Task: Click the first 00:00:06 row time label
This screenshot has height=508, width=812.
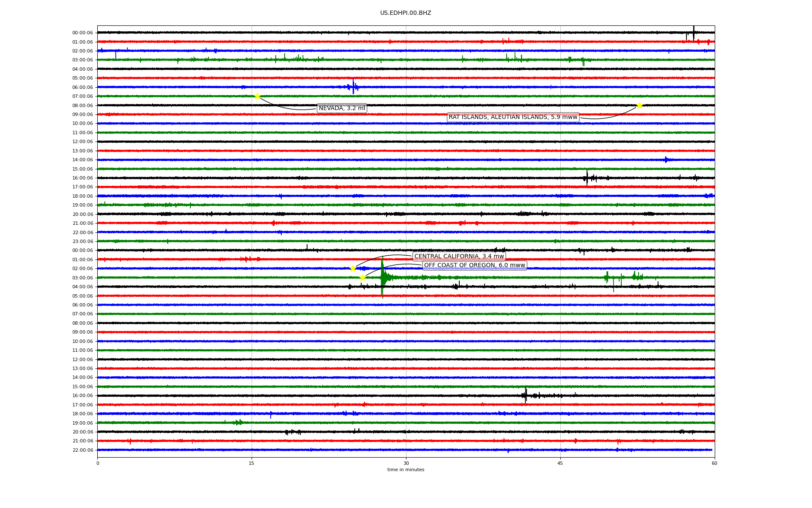Action: (x=82, y=33)
